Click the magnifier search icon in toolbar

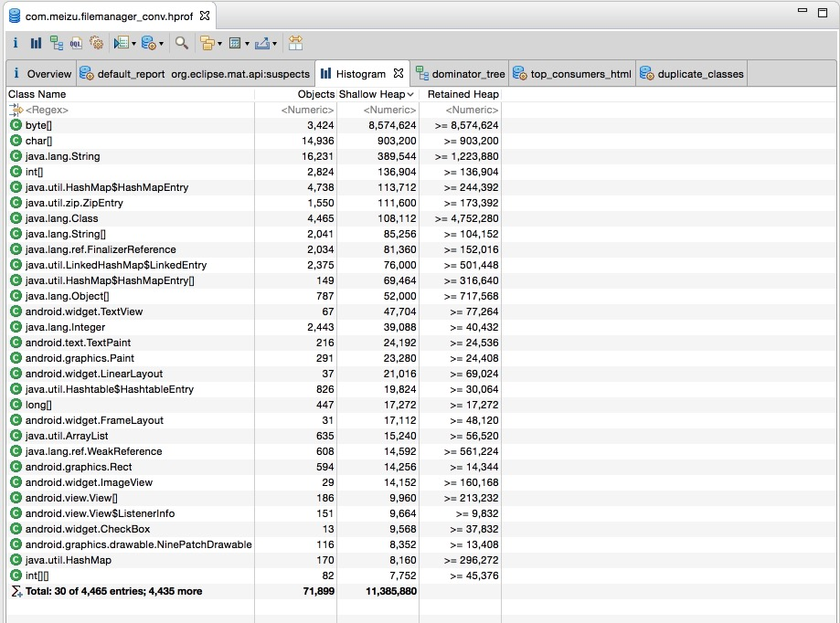(182, 43)
